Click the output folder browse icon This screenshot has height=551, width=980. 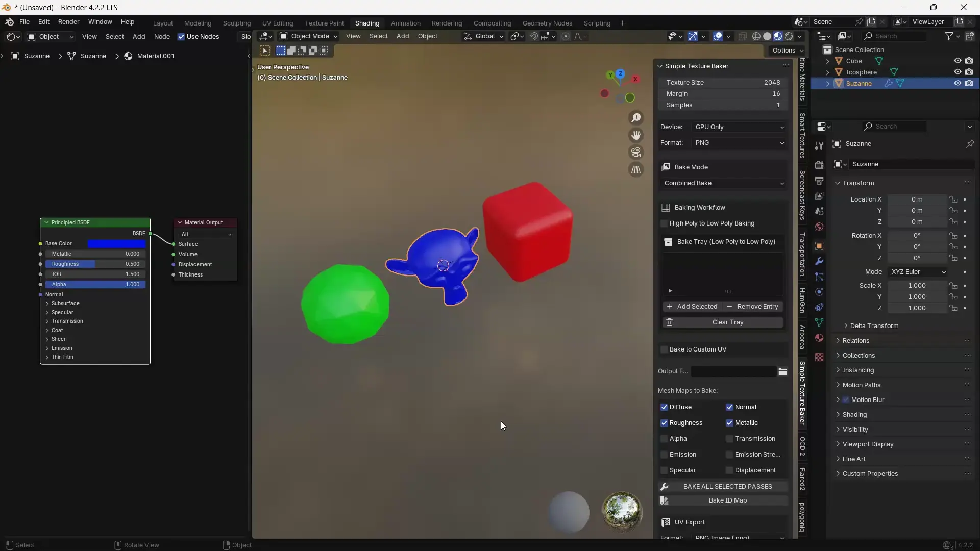[782, 371]
